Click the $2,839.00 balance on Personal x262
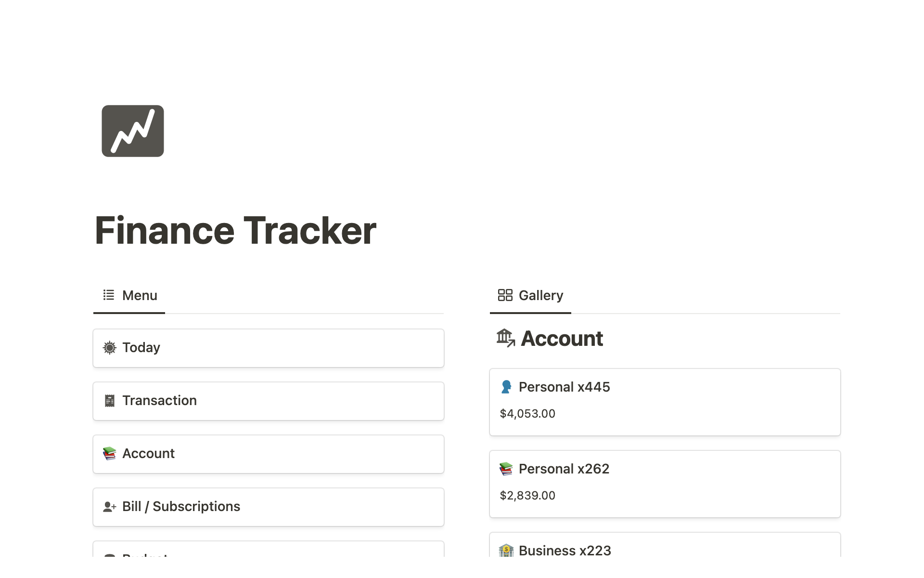924x578 pixels. click(x=527, y=496)
